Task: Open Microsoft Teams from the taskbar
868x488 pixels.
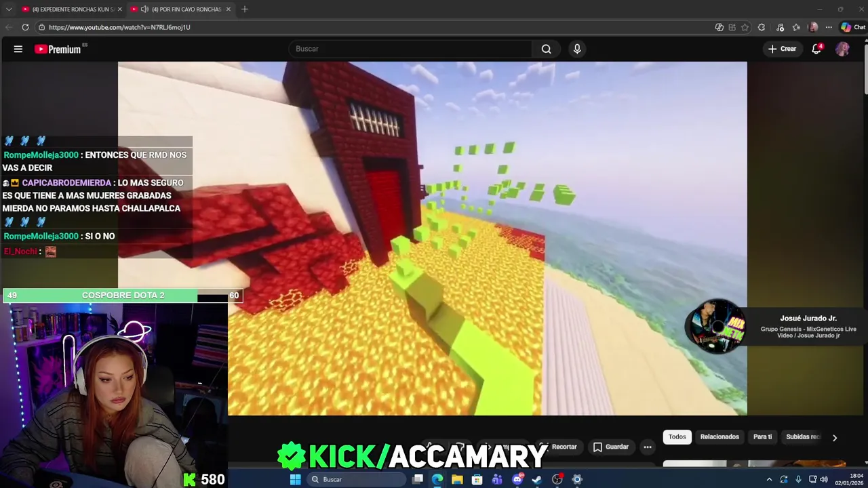Action: pyautogui.click(x=497, y=479)
